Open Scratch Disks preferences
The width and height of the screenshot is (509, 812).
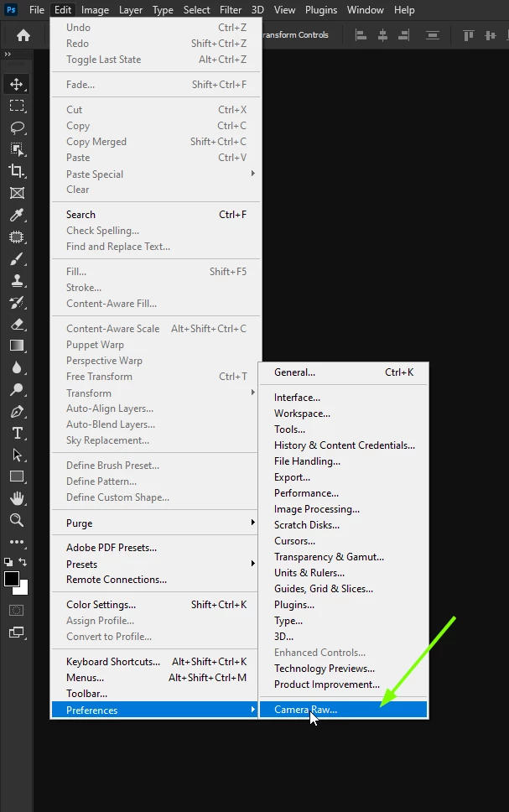343,525
